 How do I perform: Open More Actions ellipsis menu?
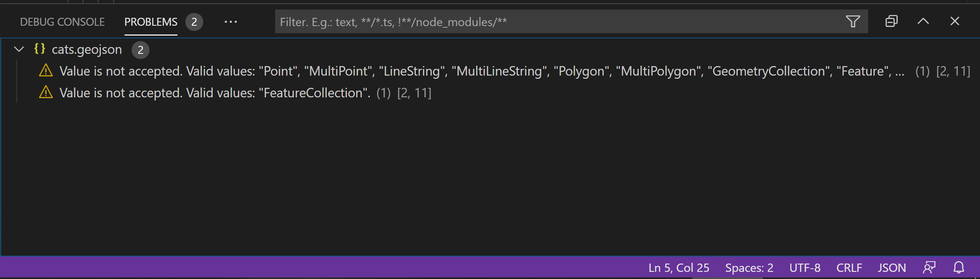tap(230, 21)
